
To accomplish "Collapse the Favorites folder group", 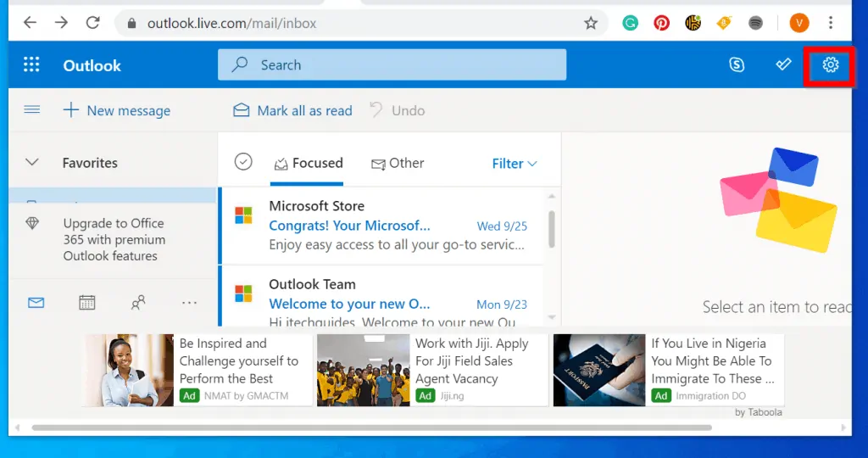I will click(x=32, y=162).
